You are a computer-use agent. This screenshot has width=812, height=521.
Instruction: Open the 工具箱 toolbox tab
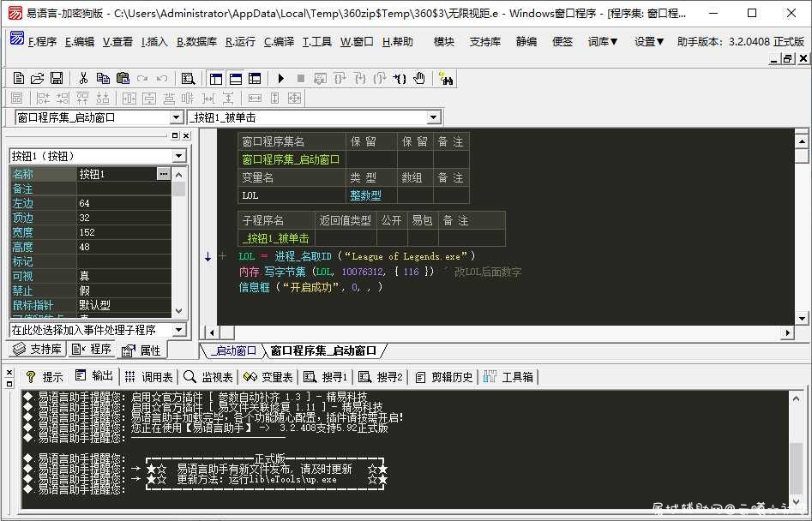[x=508, y=377]
